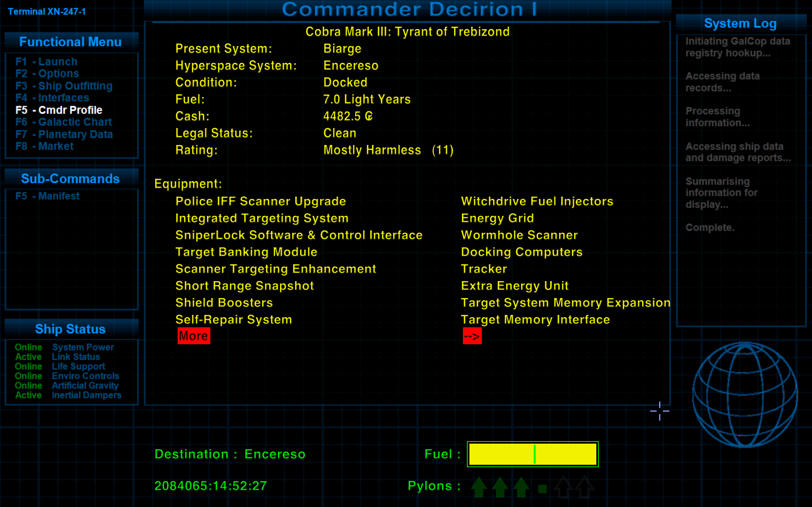The width and height of the screenshot is (812, 507).
Task: Select F8 Market option
Action: point(44,146)
